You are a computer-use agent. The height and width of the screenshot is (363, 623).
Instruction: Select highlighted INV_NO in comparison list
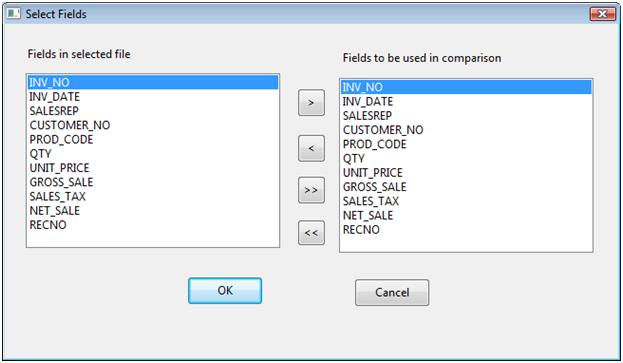coord(466,87)
